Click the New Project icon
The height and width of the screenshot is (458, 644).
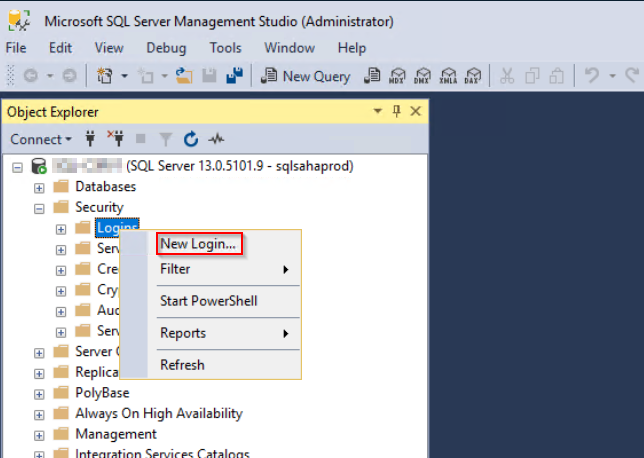coord(104,76)
